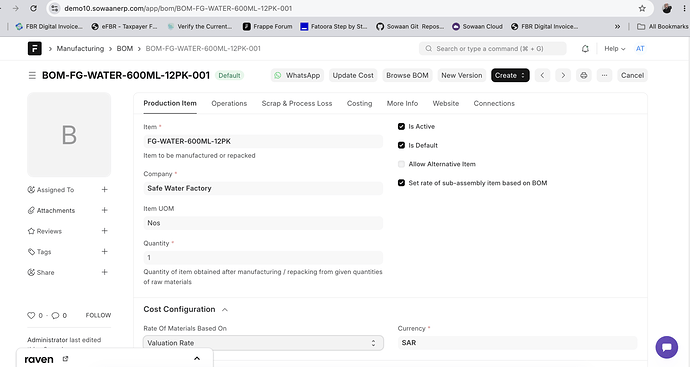The width and height of the screenshot is (690, 367).
Task: Toggle the sidebar hamburger menu icon
Action: pyautogui.click(x=32, y=76)
